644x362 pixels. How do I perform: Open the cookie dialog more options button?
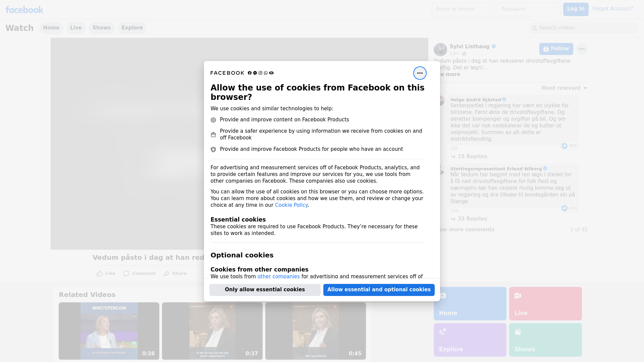(x=420, y=73)
